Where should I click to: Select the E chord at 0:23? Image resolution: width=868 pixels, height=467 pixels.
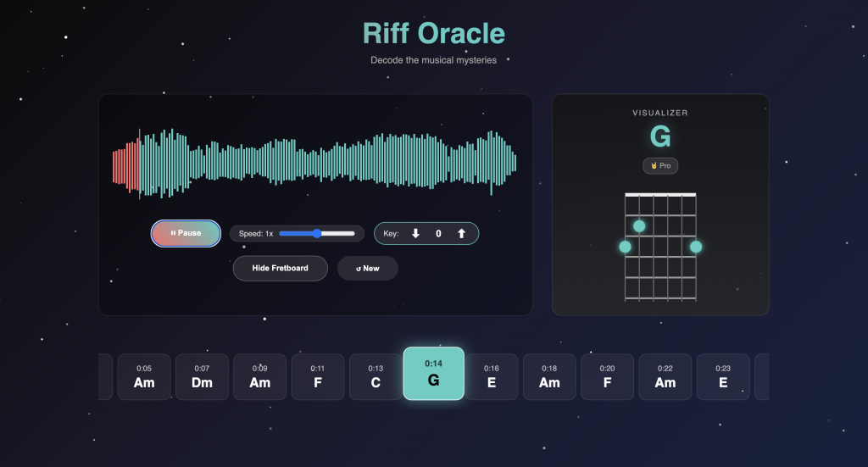pyautogui.click(x=723, y=376)
